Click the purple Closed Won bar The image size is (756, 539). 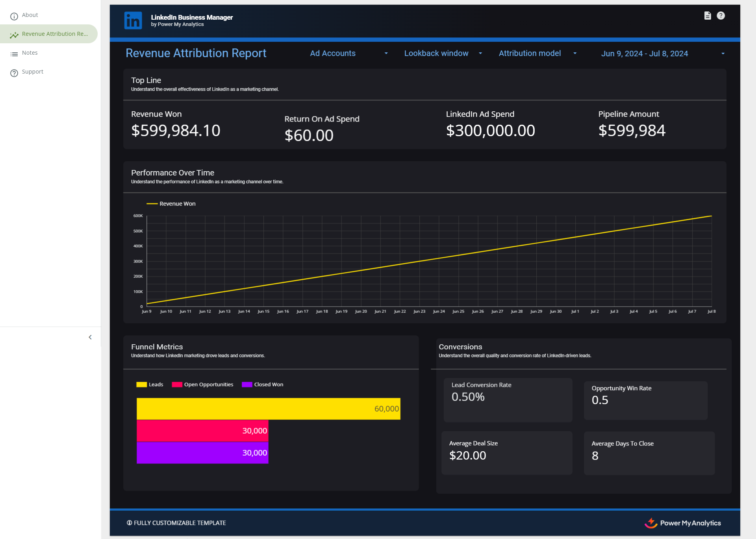202,453
